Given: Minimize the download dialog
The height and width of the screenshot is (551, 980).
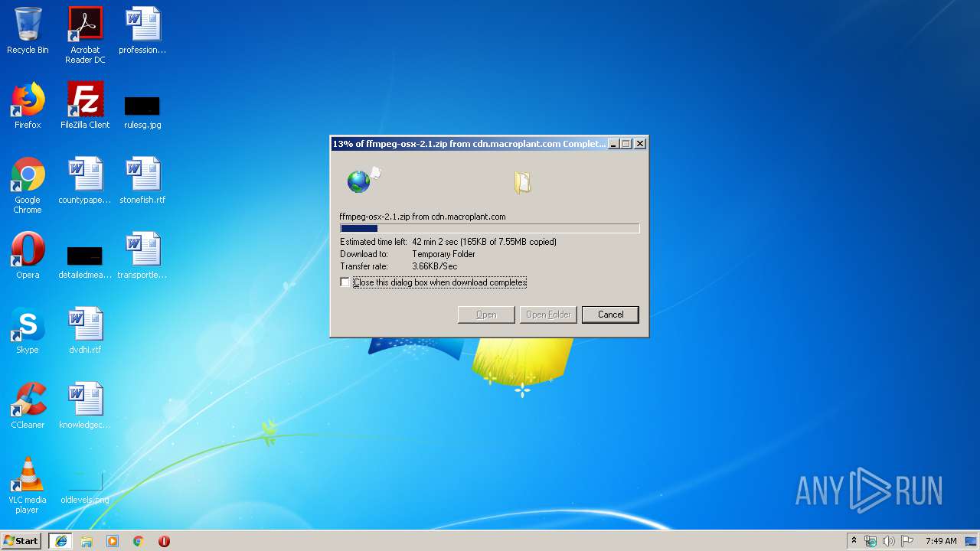Looking at the screenshot, I should (613, 144).
